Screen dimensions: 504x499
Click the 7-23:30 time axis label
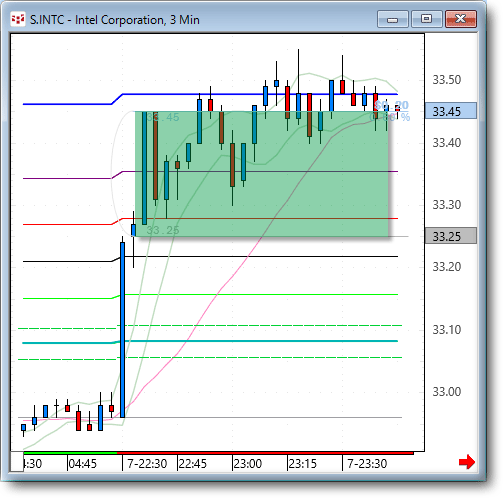point(367,464)
